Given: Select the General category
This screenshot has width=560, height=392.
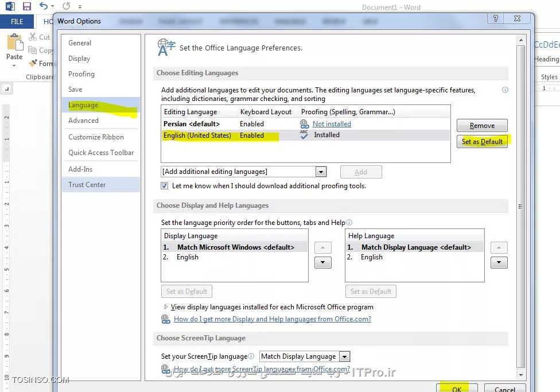Looking at the screenshot, I should click(101, 43).
